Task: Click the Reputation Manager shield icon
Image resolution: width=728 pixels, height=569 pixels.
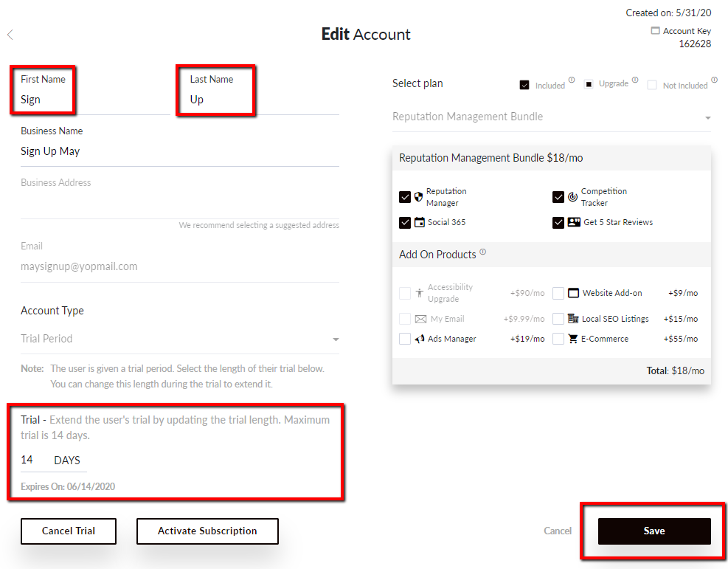Action: coord(418,197)
